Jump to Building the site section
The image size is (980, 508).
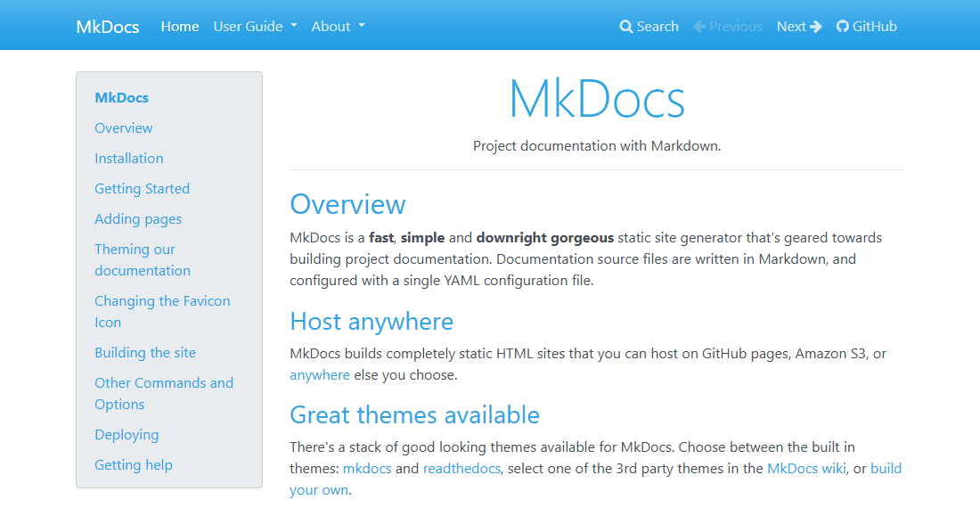pyautogui.click(x=145, y=352)
